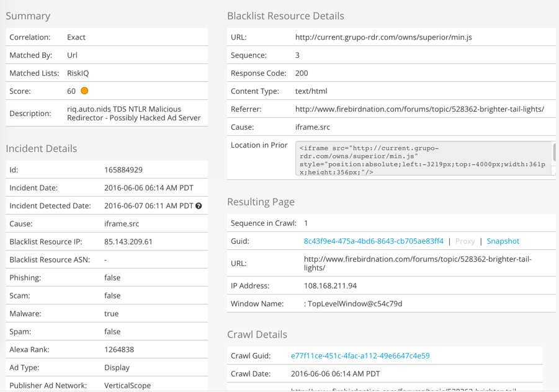Click the "Location in Prior" label
Image resolution: width=559 pixels, height=392 pixels.
[x=259, y=145]
